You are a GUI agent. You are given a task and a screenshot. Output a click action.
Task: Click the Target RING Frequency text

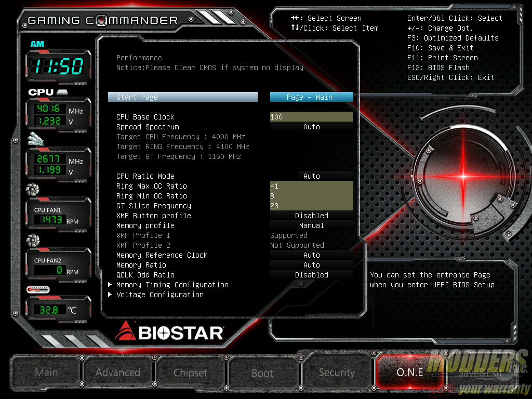coord(182,146)
